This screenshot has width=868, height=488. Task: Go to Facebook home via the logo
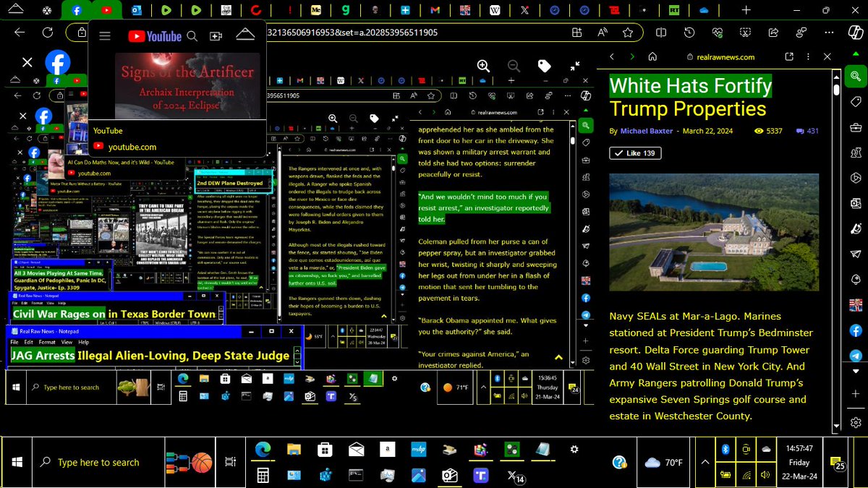[58, 63]
